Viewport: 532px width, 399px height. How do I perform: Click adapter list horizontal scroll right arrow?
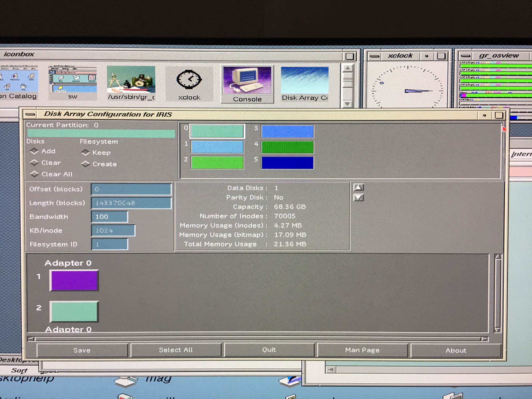[485, 339]
